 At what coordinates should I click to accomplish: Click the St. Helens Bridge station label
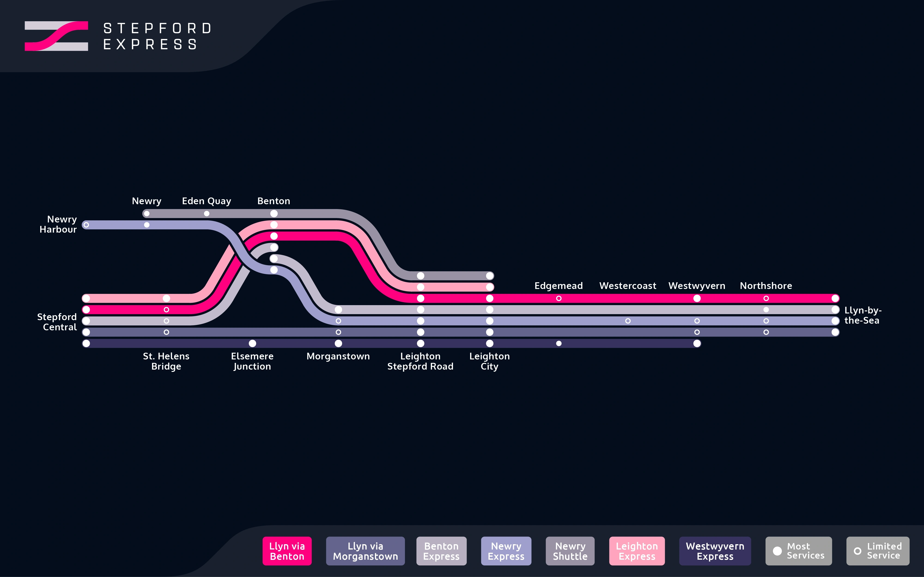point(166,361)
